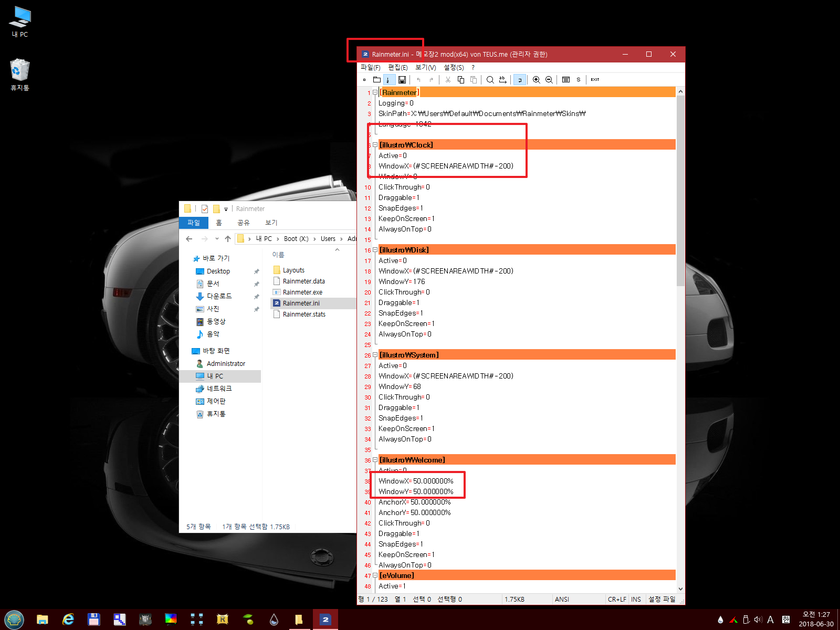Collapse the [illustro\Welcome] fold marker
The image size is (840, 630).
[375, 460]
